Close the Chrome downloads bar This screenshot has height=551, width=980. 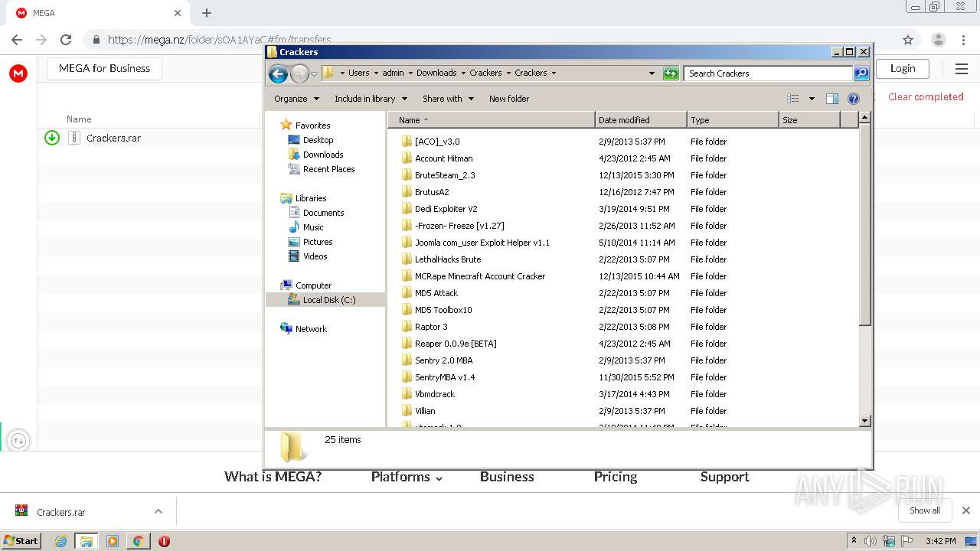click(x=966, y=510)
